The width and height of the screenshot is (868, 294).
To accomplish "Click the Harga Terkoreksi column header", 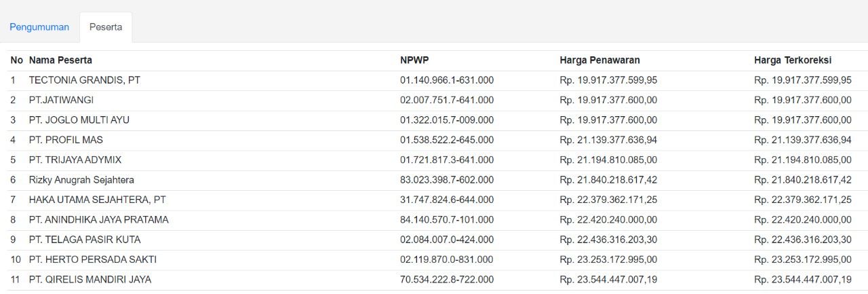I will click(x=792, y=60).
